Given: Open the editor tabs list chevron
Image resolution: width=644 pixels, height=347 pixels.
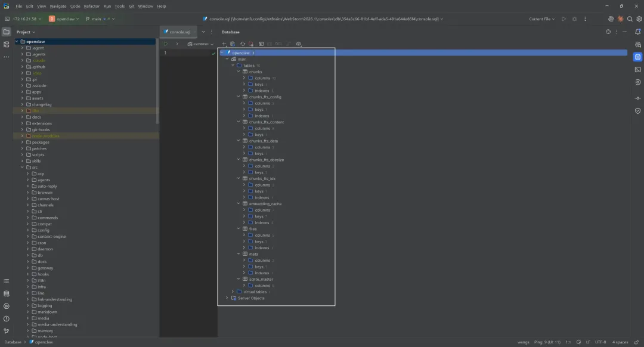Looking at the screenshot, I should [203, 32].
